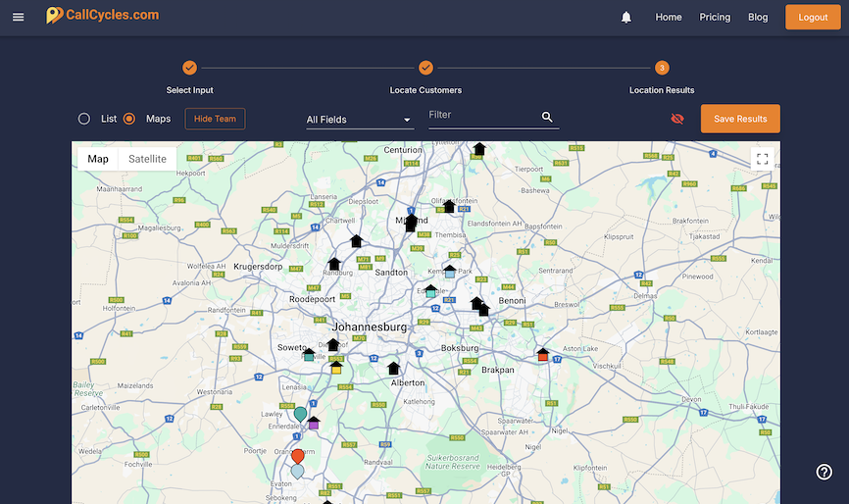Toggle fullscreen map view
Viewport: 849px width, 504px height.
pyautogui.click(x=763, y=159)
